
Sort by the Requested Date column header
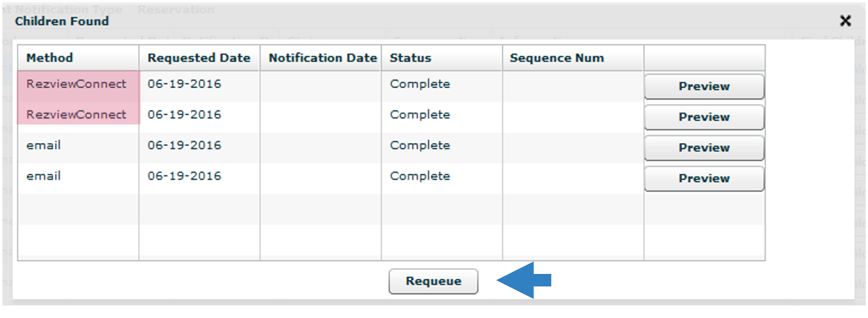(x=199, y=58)
